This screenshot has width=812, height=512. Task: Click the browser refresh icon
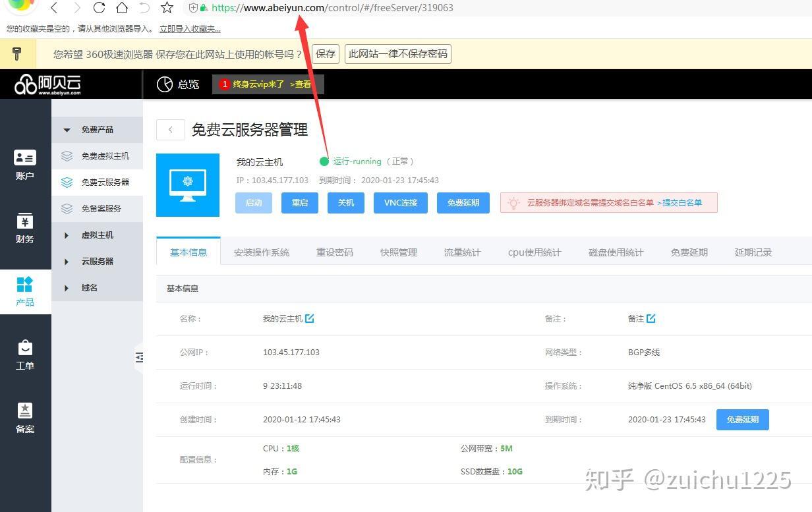point(99,8)
